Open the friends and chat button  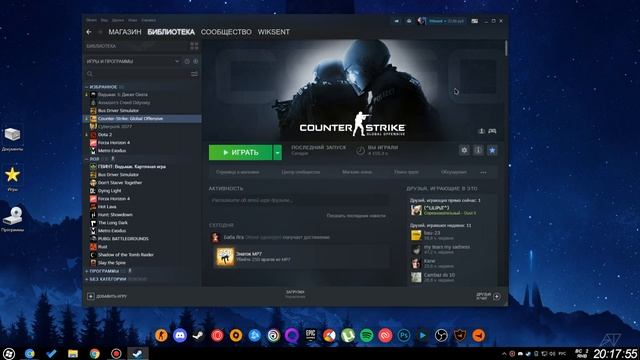489,296
